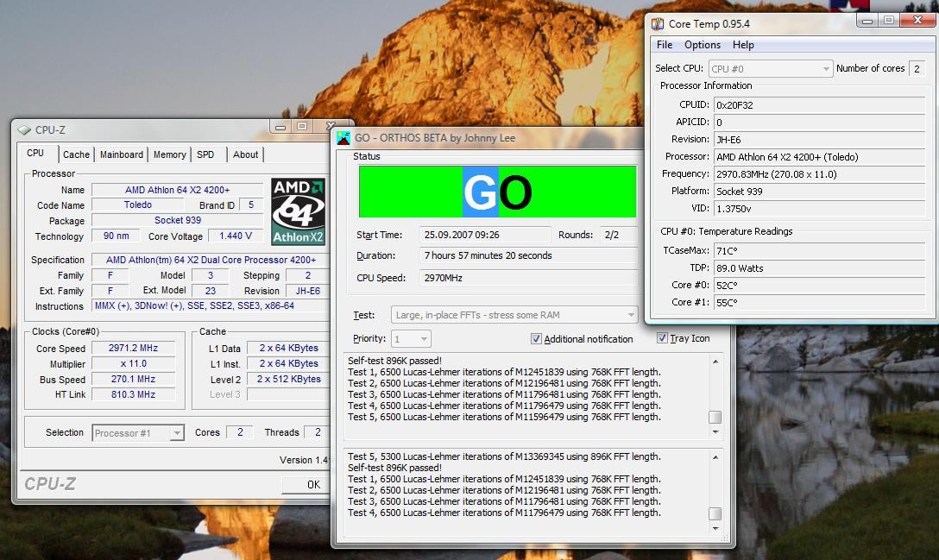The height and width of the screenshot is (560, 939).
Task: Click the Core Temp title bar icon
Action: point(658,24)
